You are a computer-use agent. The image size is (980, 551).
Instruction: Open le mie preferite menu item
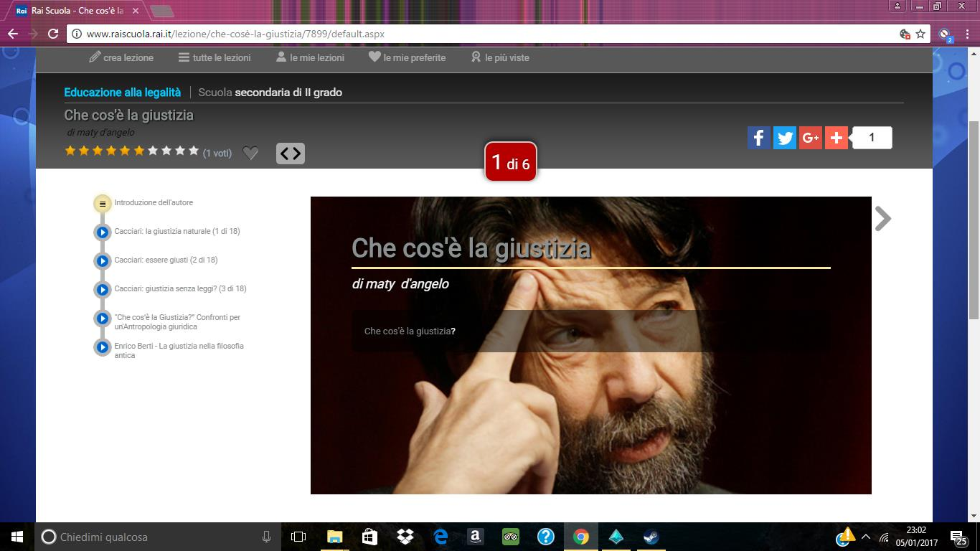tap(407, 57)
